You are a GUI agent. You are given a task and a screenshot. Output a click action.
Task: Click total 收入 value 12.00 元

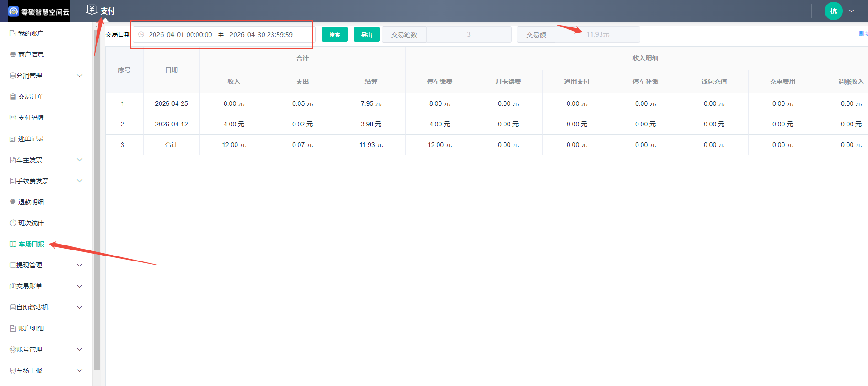pos(234,145)
